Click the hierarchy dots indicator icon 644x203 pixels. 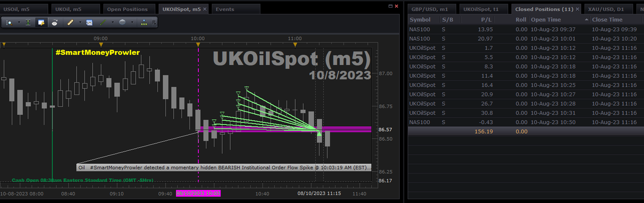coord(144,23)
